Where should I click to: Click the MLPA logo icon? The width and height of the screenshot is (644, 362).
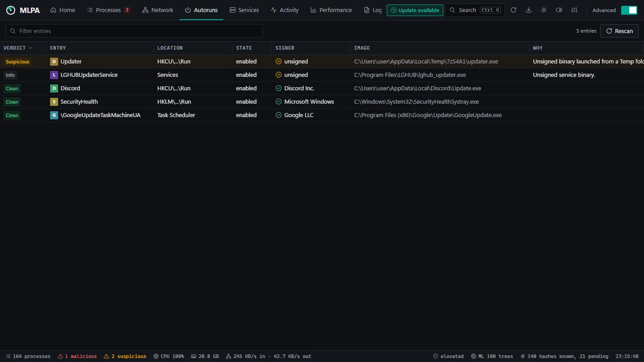11,10
